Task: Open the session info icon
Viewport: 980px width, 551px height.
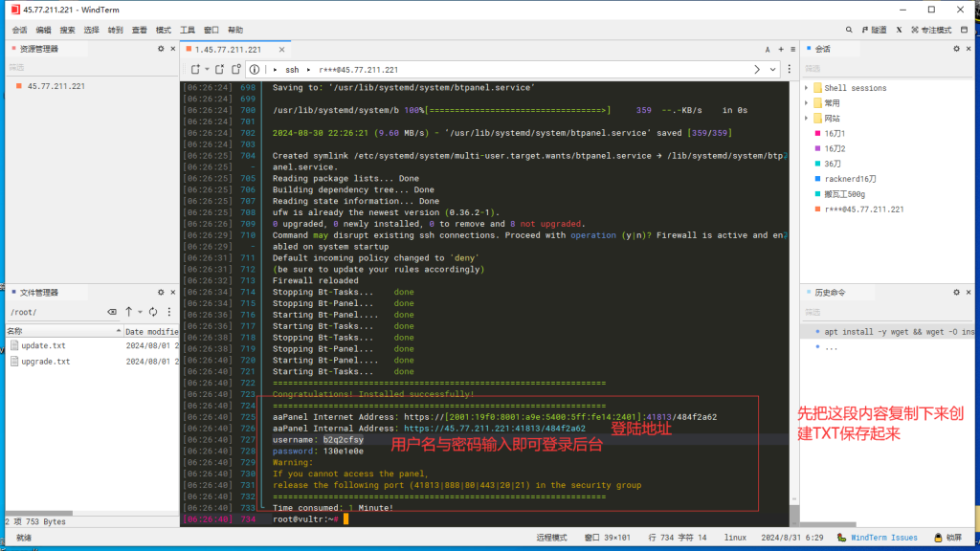Action: point(255,69)
